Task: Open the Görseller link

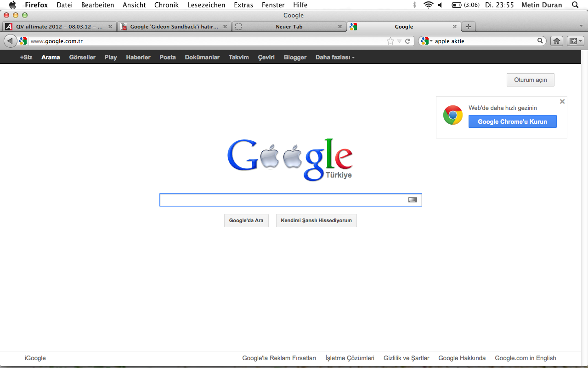Action: point(82,57)
